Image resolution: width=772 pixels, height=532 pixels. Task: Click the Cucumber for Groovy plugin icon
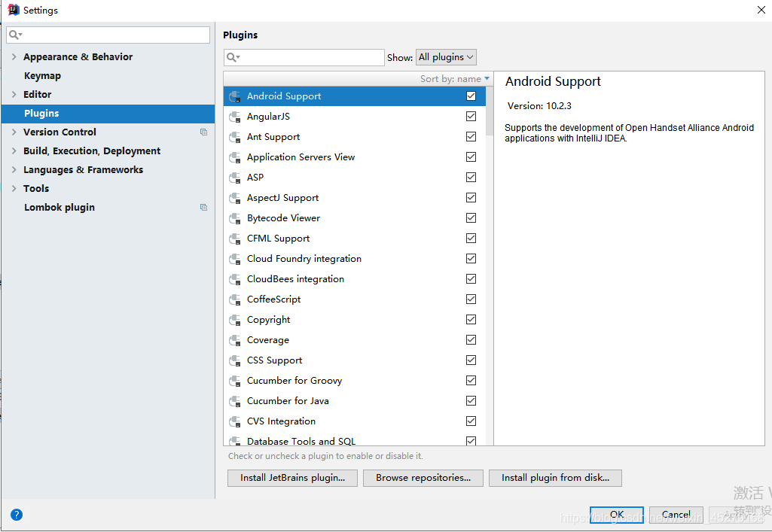coord(235,381)
